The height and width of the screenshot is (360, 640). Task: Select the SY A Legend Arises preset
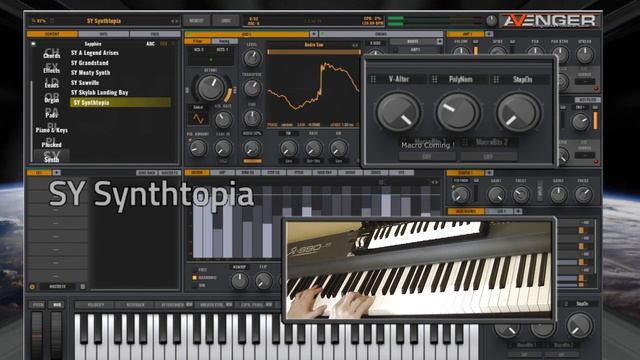coord(95,53)
